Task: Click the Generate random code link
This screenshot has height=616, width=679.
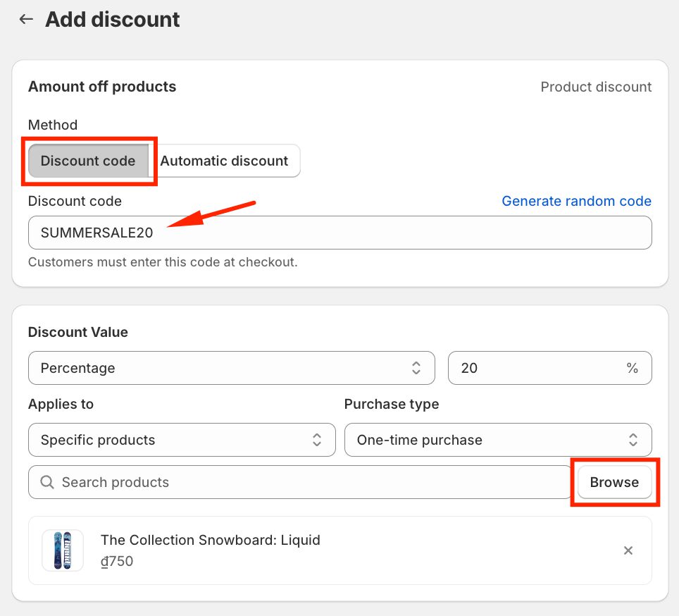Action: coord(576,201)
